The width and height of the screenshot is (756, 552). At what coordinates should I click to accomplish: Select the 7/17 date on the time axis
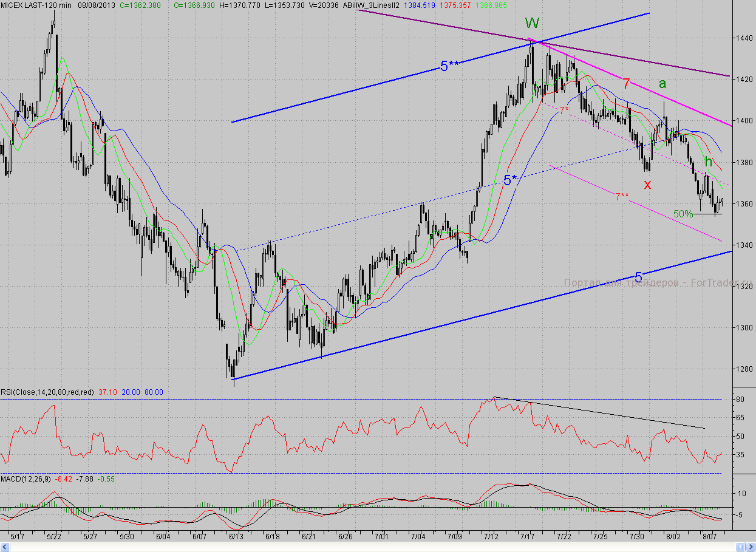click(x=526, y=537)
